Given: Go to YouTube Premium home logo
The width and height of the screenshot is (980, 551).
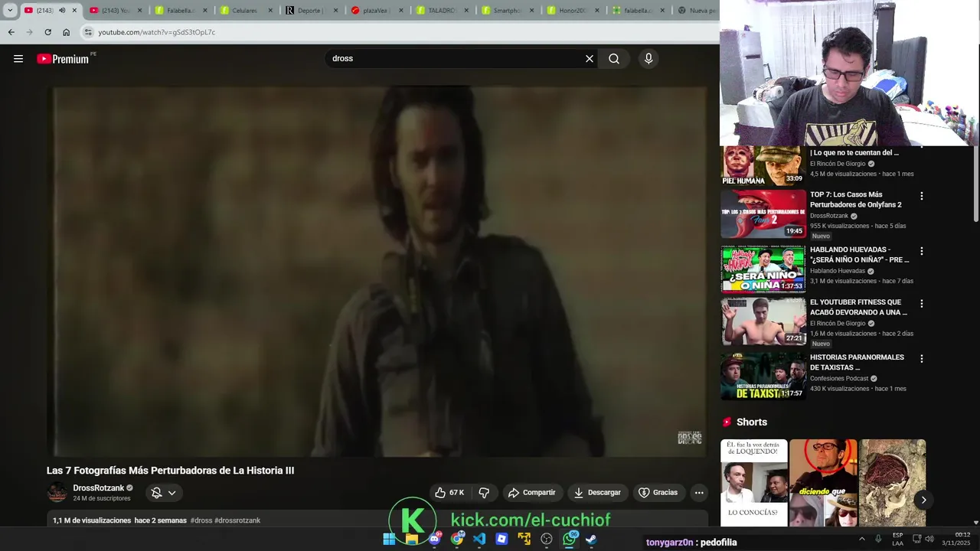Looking at the screenshot, I should 64,59.
